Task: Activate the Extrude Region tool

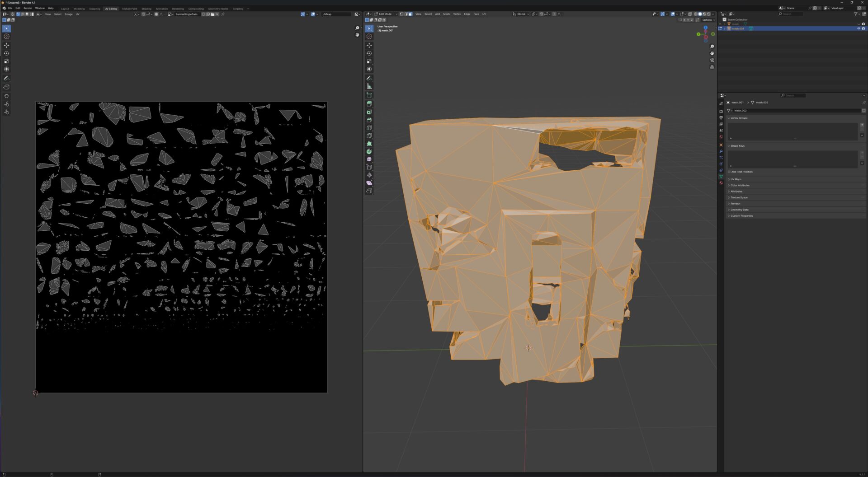Action: (x=369, y=104)
